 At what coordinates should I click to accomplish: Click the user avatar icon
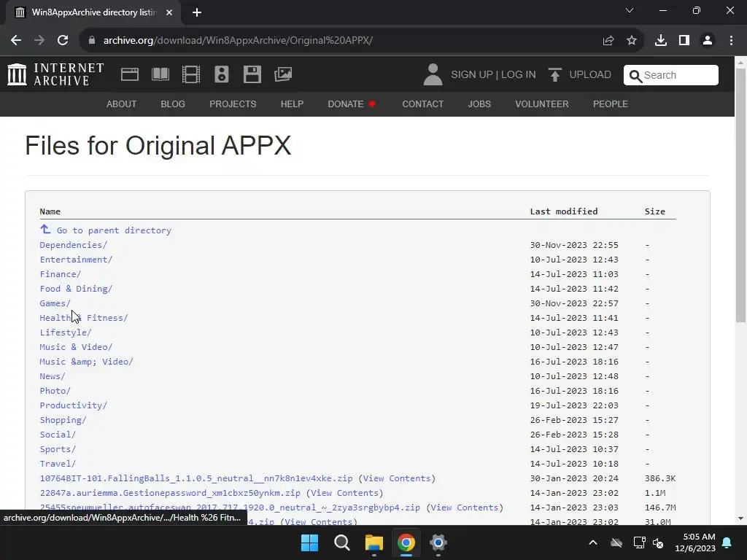[433, 75]
